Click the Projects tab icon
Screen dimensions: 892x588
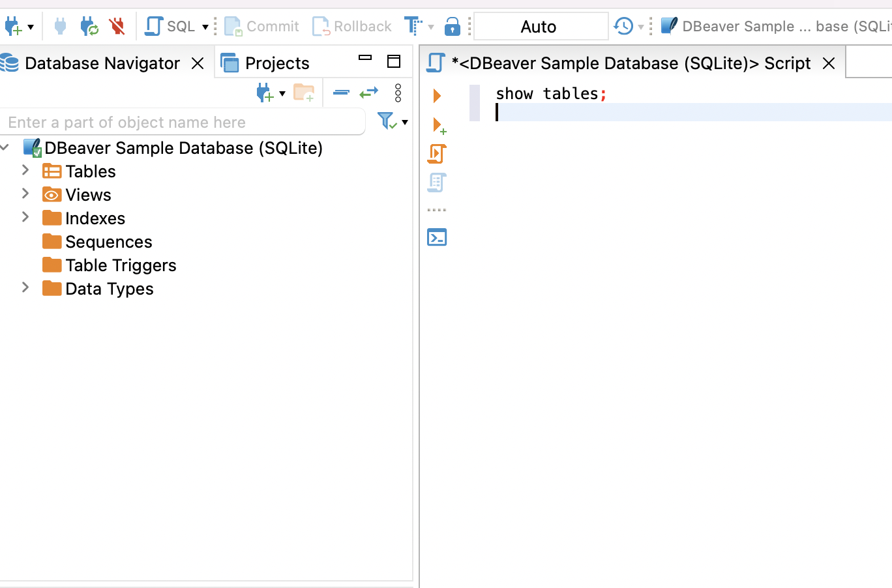pos(230,63)
